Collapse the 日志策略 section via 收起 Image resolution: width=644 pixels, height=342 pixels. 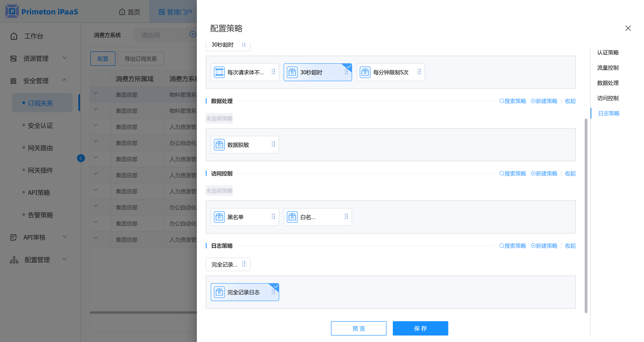570,246
